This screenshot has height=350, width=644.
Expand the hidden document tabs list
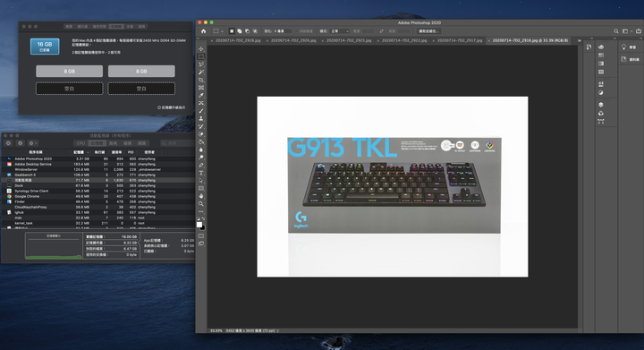coord(580,40)
